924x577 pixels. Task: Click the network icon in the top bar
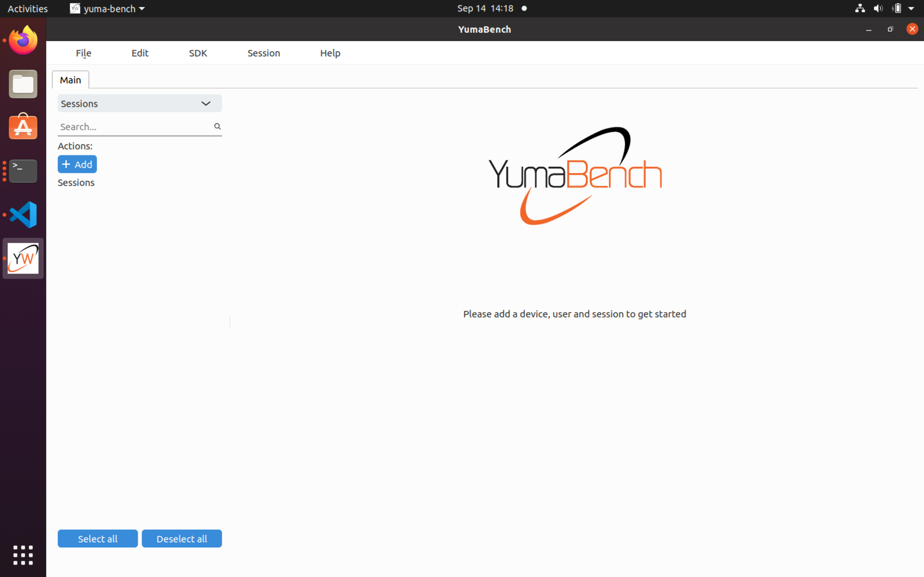[x=860, y=8]
